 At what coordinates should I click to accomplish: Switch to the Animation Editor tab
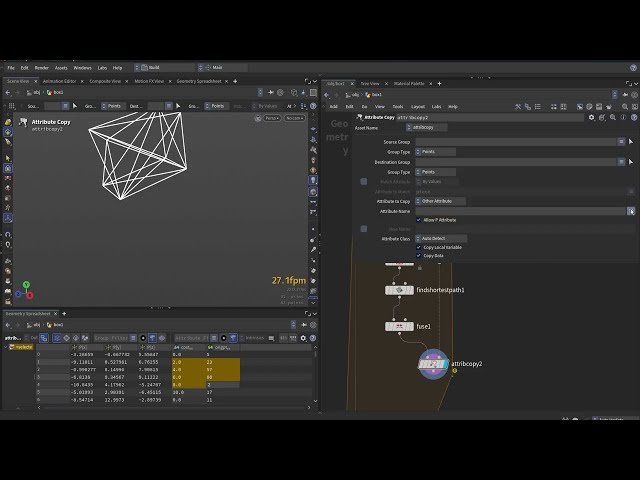[x=60, y=81]
